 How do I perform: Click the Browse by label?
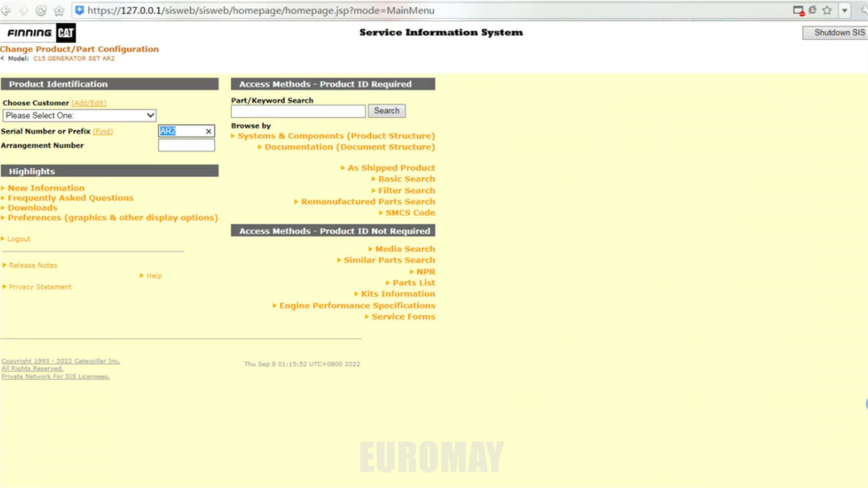[251, 126]
